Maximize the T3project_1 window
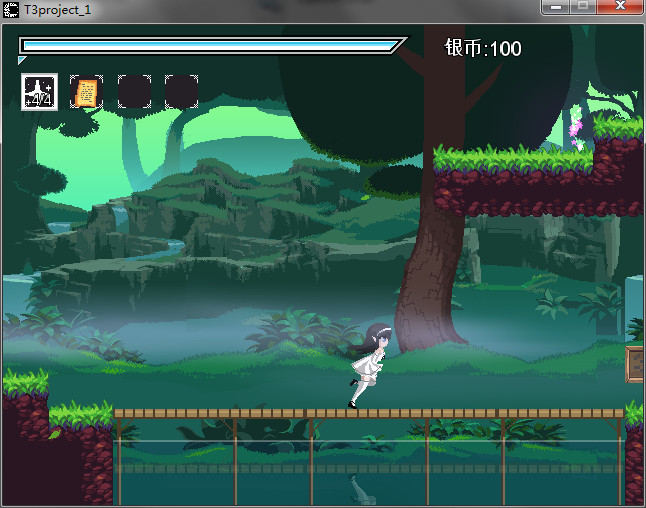The height and width of the screenshot is (508, 646). click(x=583, y=7)
